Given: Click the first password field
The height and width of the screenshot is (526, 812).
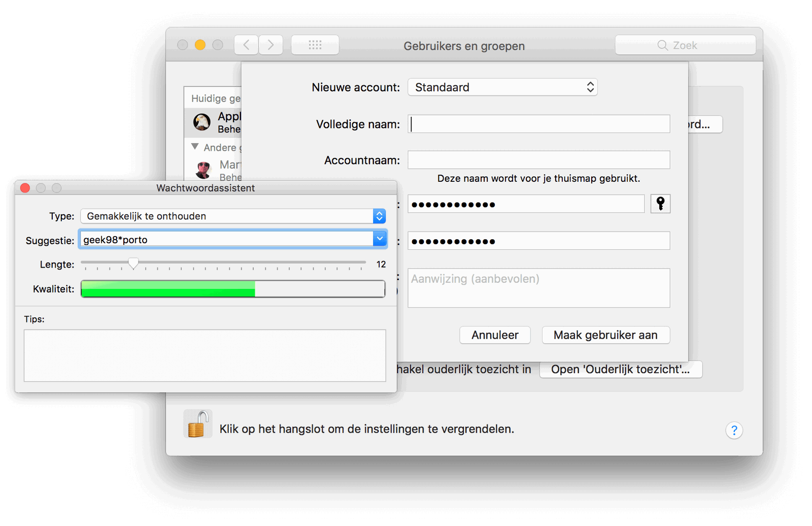Looking at the screenshot, I should pos(526,204).
